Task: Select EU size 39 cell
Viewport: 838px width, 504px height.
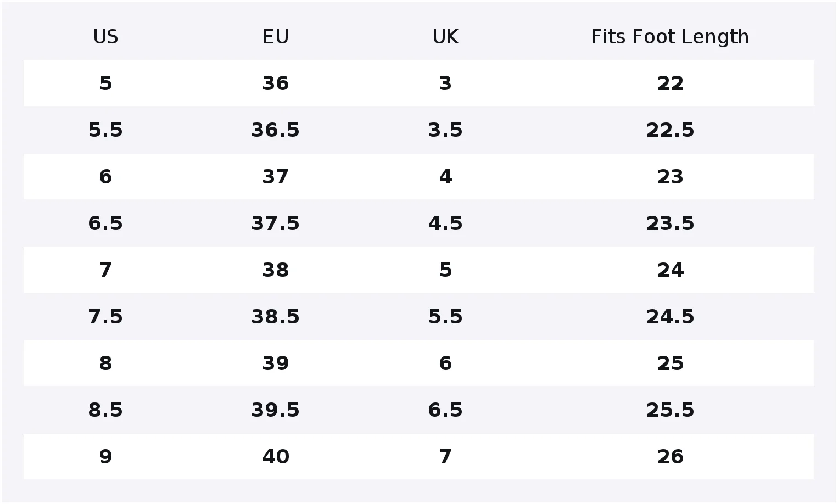Action: pyautogui.click(x=275, y=363)
